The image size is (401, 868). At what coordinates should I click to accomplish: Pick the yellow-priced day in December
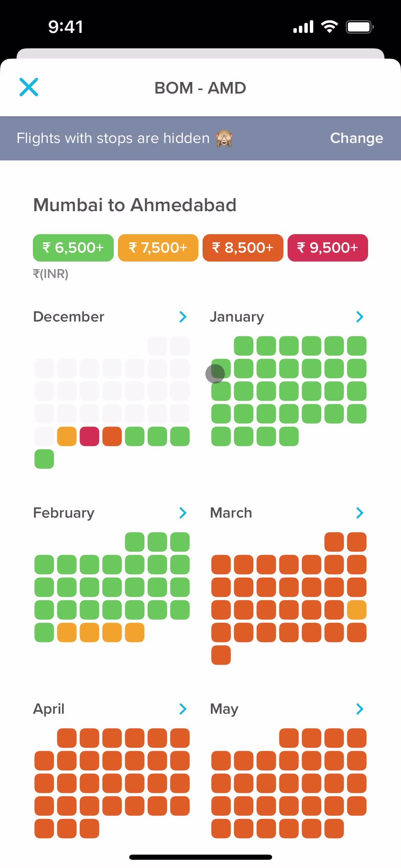[67, 436]
